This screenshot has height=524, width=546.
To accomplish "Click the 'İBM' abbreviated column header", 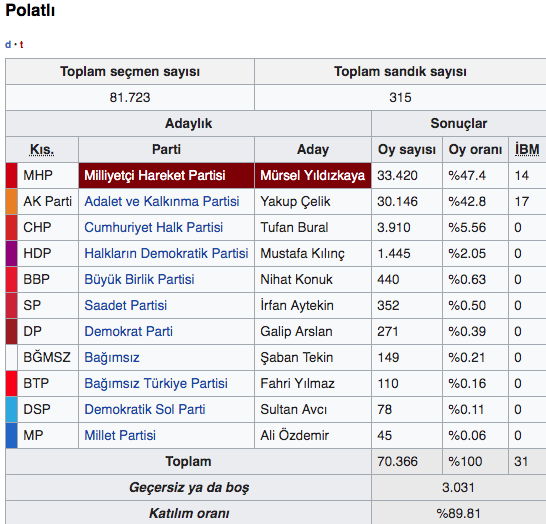I will (527, 150).
